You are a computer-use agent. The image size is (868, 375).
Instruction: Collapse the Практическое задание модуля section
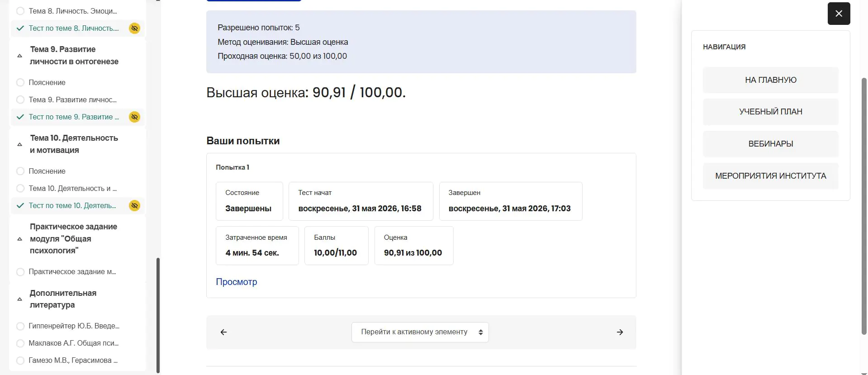point(19,239)
